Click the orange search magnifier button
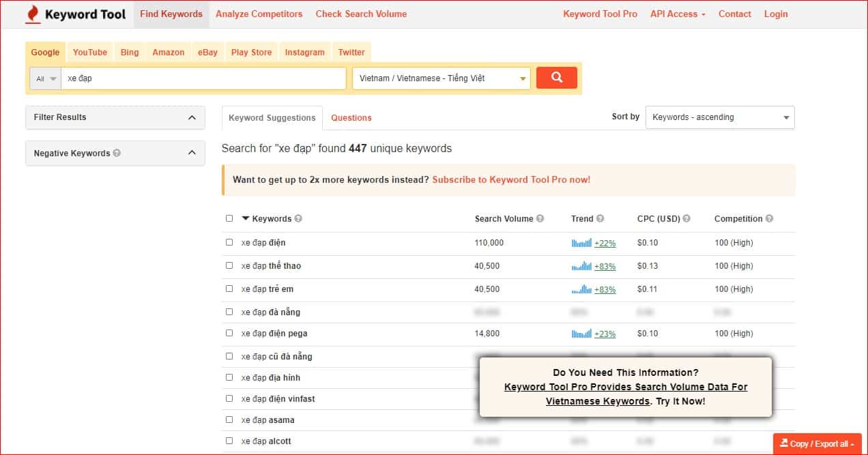Image resolution: width=868 pixels, height=455 pixels. 556,78
